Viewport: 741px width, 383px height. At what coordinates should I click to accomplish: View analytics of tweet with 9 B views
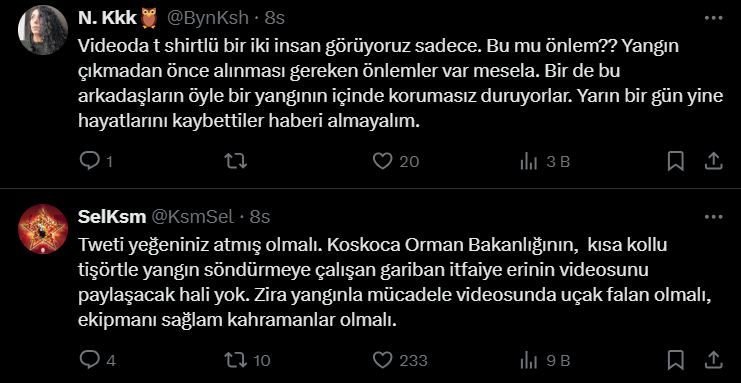544,361
